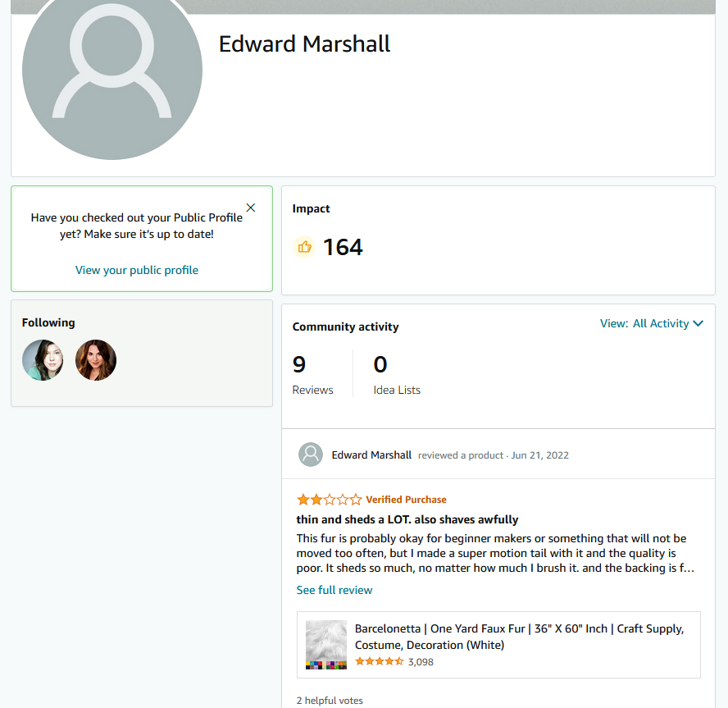Click the Edward Marshall profile name heading
This screenshot has width=728, height=708.
(x=304, y=44)
